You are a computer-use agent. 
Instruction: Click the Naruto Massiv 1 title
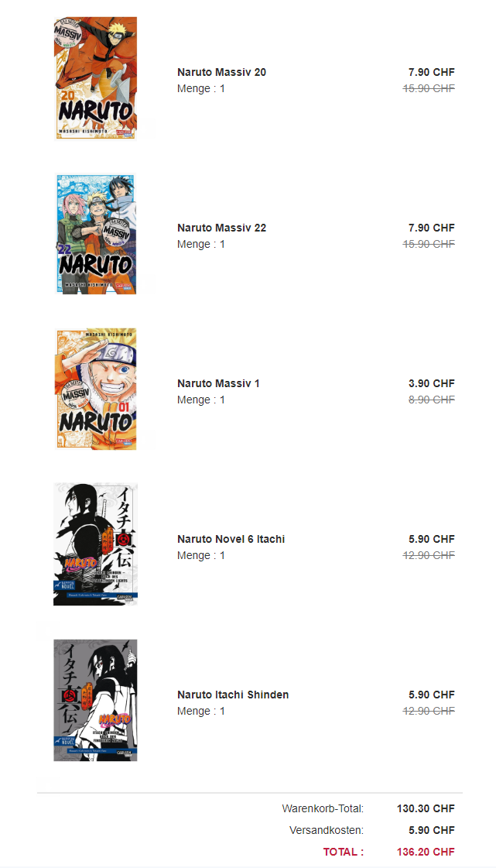click(x=218, y=383)
